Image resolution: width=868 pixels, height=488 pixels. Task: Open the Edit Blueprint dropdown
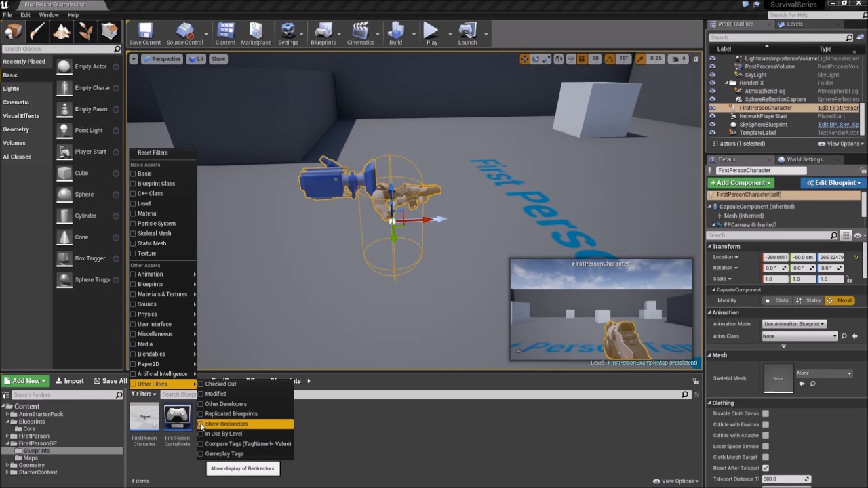(833, 183)
